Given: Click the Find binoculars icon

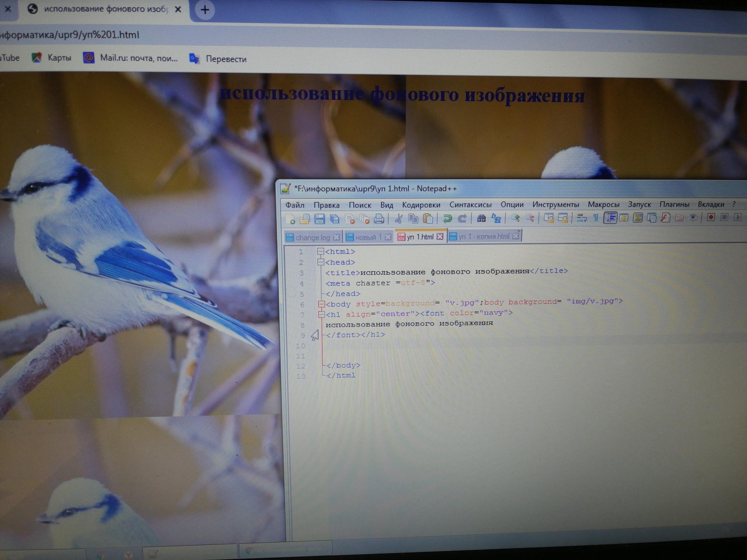Looking at the screenshot, I should pyautogui.click(x=481, y=218).
